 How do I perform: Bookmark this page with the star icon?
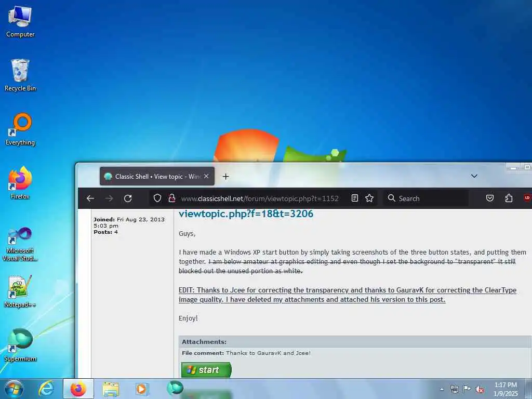coord(369,198)
